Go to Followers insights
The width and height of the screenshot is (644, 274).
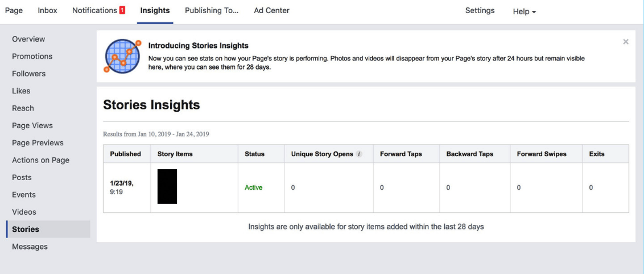point(28,73)
